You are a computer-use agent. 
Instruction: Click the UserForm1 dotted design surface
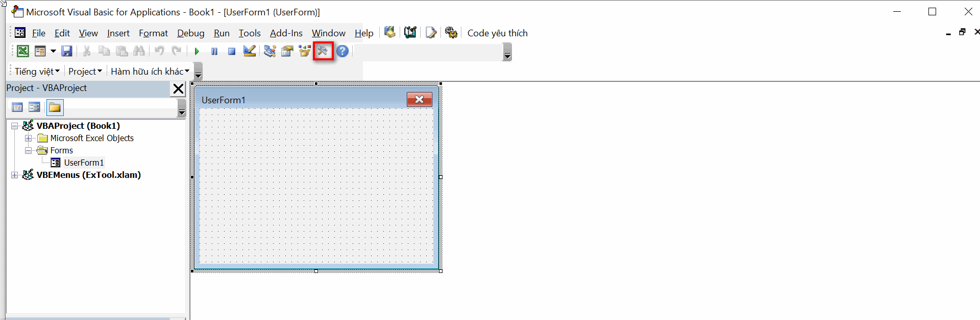point(316,186)
